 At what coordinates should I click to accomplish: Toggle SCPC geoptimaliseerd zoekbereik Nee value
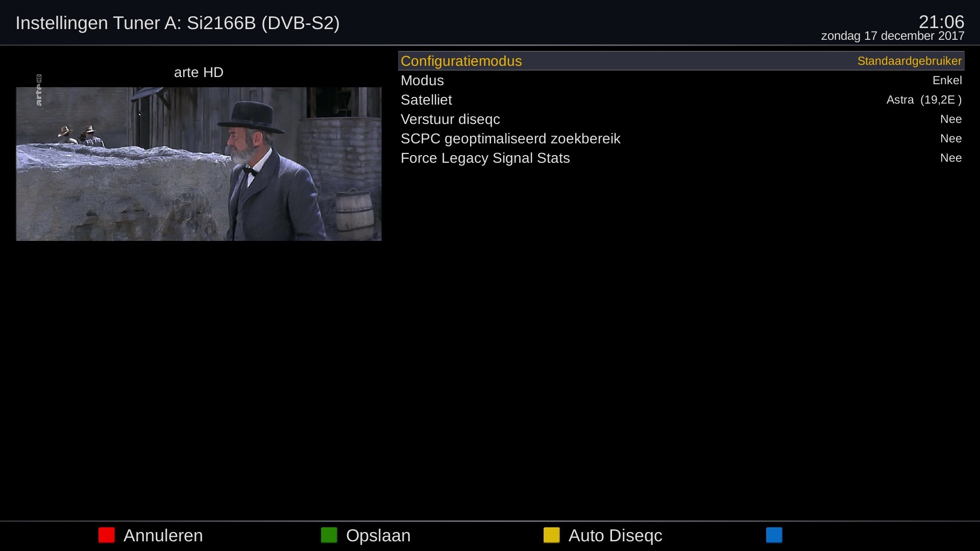(950, 138)
